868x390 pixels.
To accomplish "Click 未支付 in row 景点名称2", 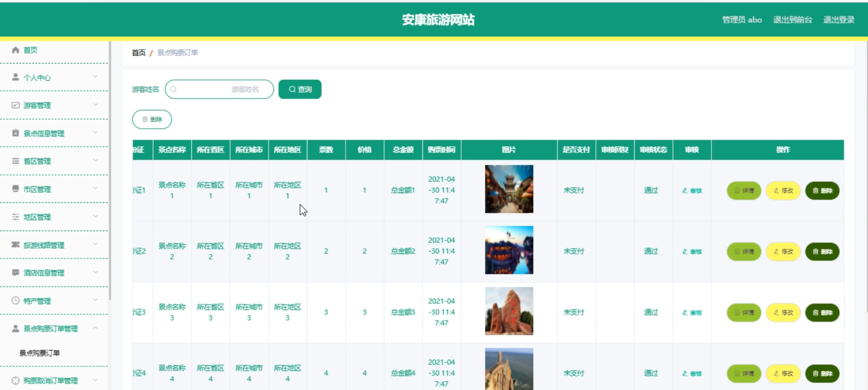I will (574, 251).
